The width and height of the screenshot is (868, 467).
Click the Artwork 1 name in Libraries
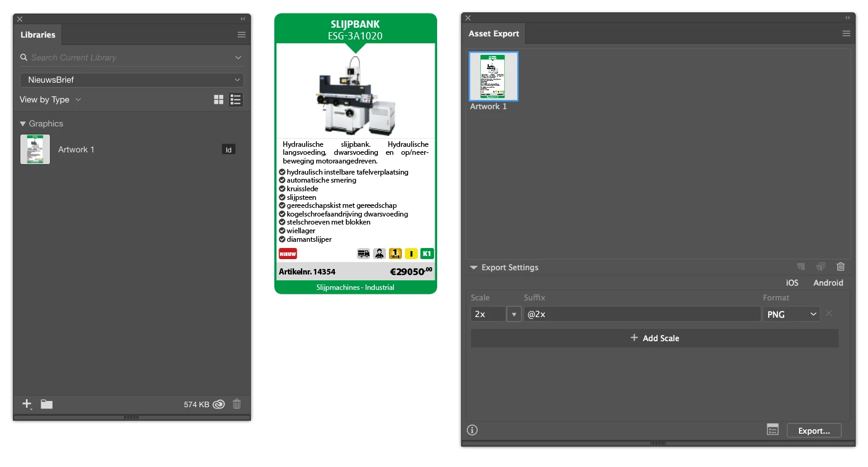[x=76, y=149]
